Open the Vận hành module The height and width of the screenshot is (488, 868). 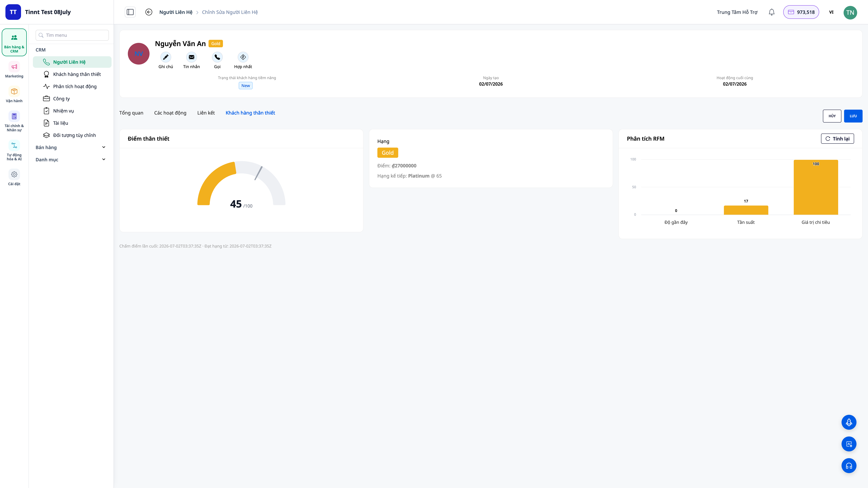(14, 95)
